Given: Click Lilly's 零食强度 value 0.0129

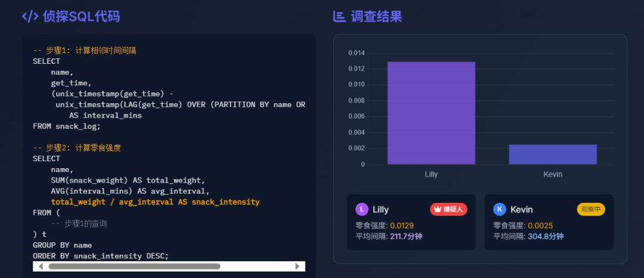Looking at the screenshot, I should point(402,226).
